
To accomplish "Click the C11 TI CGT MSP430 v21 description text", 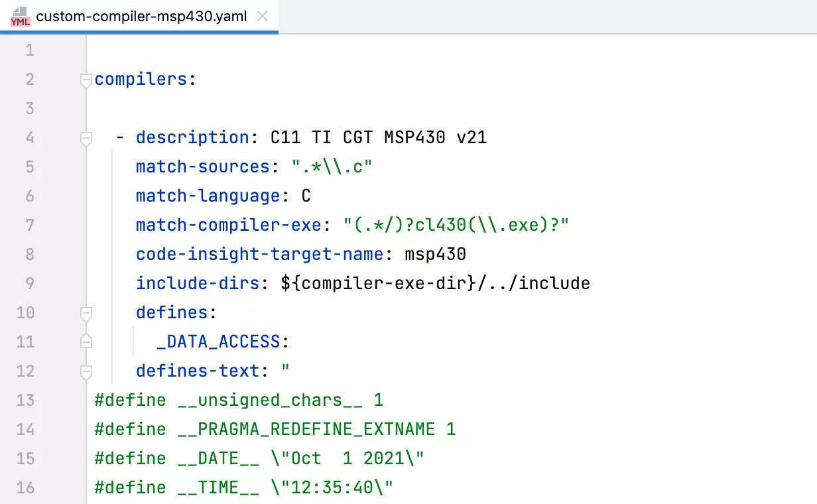I will [x=378, y=137].
